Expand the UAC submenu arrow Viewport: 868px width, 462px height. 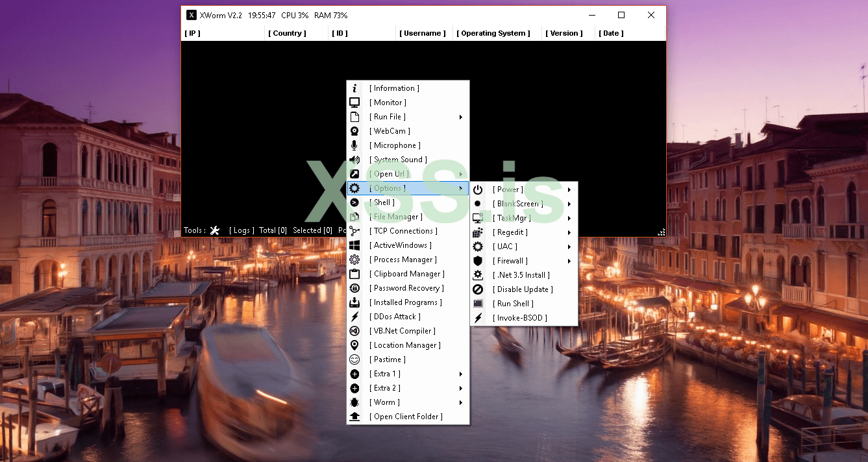[569, 247]
